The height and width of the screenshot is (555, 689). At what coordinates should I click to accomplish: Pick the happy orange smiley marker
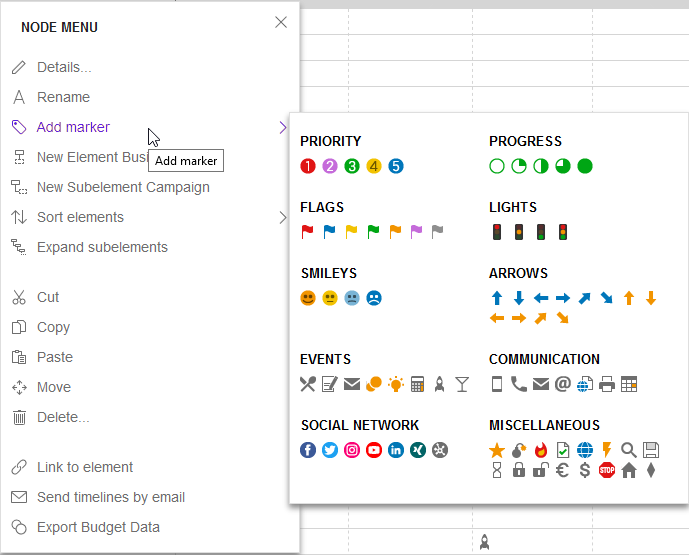(308, 298)
